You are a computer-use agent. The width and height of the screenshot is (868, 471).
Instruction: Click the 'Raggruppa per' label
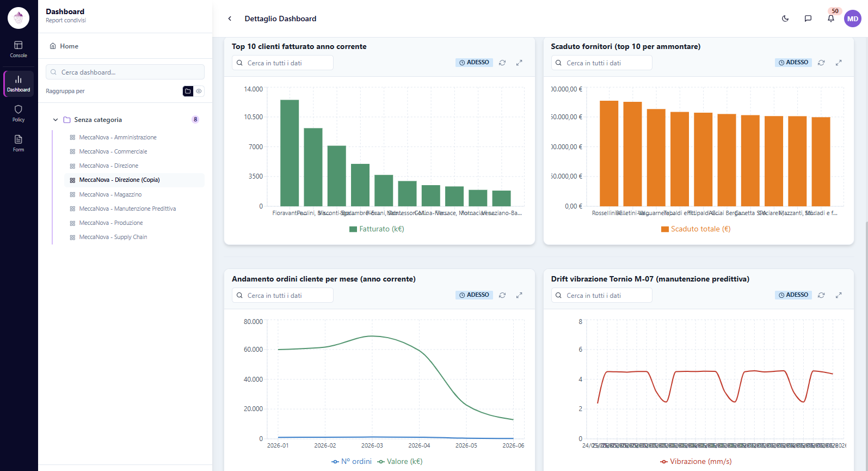(65, 91)
